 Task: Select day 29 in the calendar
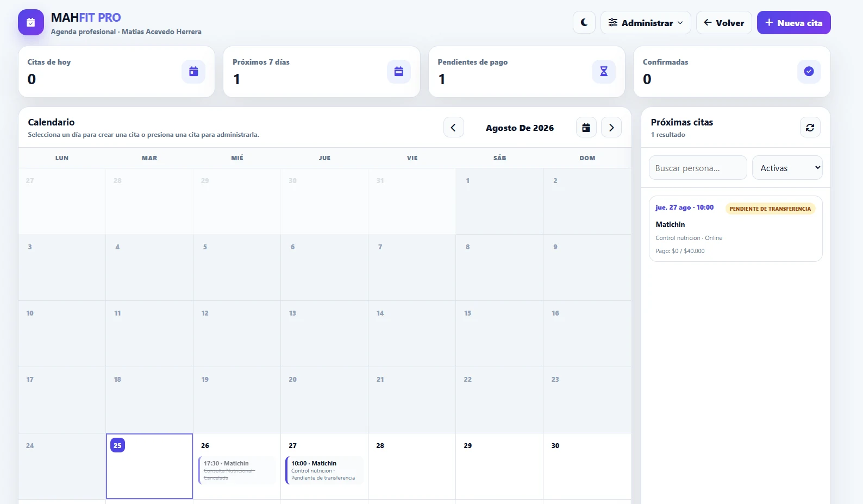tap(499, 466)
